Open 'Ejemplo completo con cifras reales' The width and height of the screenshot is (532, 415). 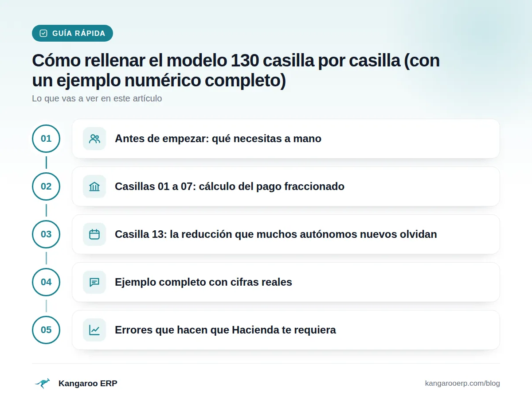point(286,282)
